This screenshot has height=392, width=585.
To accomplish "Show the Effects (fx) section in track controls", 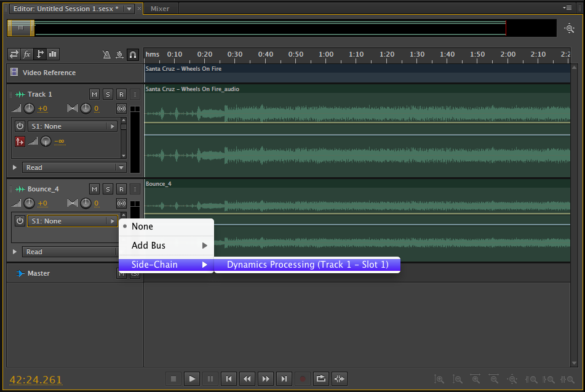I will coord(26,54).
